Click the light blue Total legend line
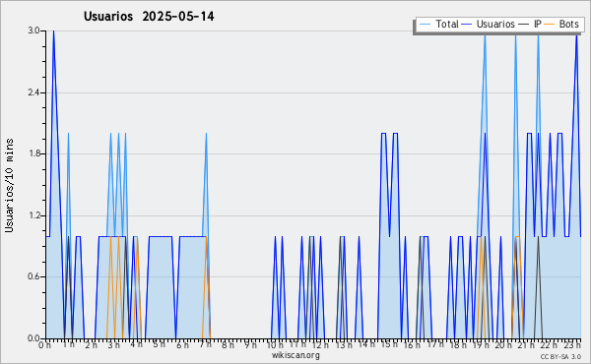The image size is (591, 364). (x=425, y=25)
